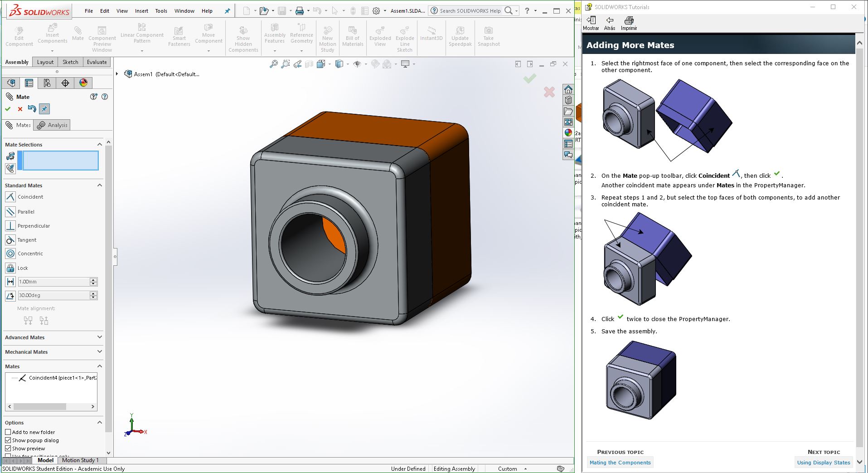Select the Lock mate icon

(x=10, y=268)
